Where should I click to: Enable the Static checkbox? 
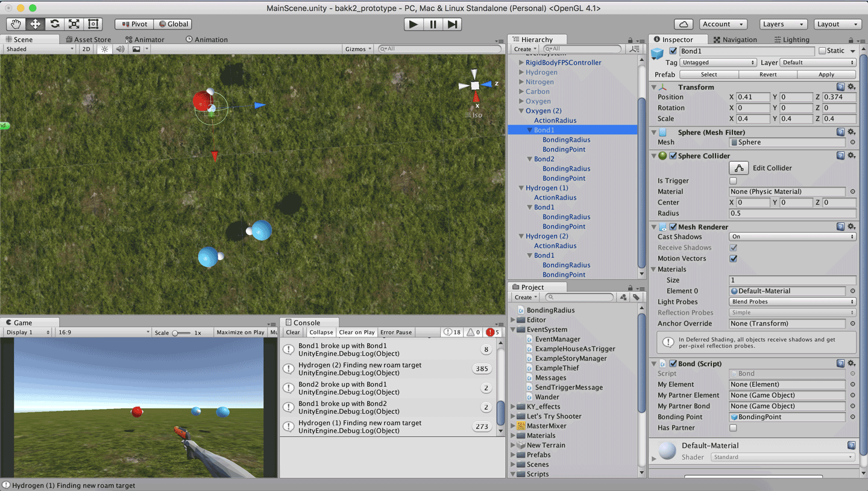tap(822, 51)
